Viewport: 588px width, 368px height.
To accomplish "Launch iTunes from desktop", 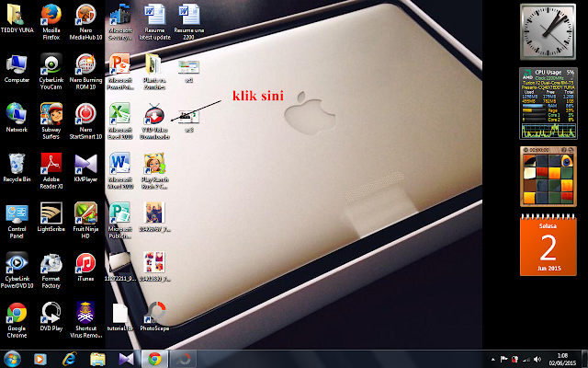I will click(85, 267).
